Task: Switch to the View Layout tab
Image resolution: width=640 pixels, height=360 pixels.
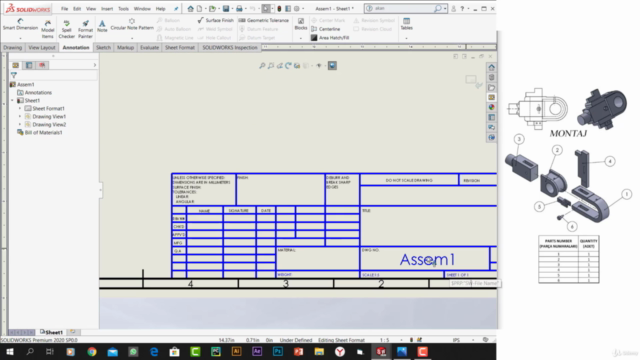Action: coord(42,48)
